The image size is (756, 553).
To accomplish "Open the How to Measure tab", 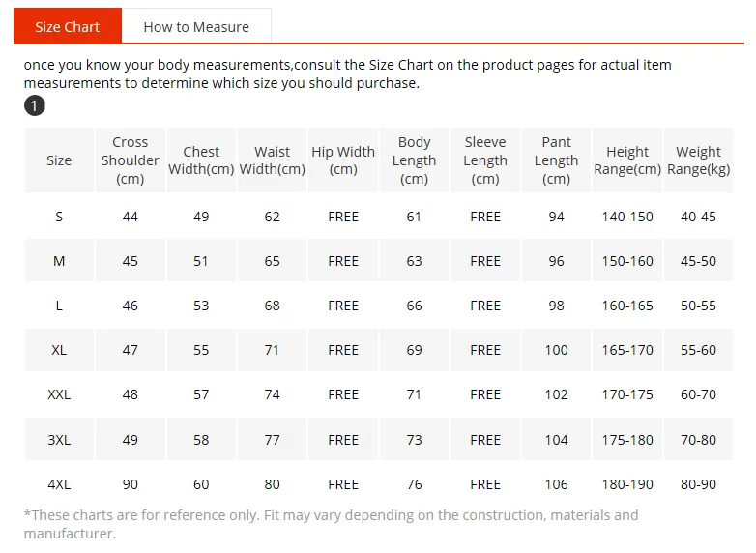I will (x=196, y=26).
